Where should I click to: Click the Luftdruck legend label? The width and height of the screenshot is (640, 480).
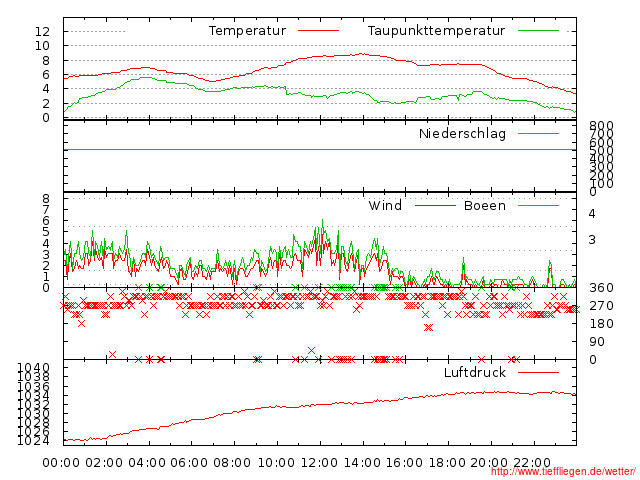[x=475, y=372]
